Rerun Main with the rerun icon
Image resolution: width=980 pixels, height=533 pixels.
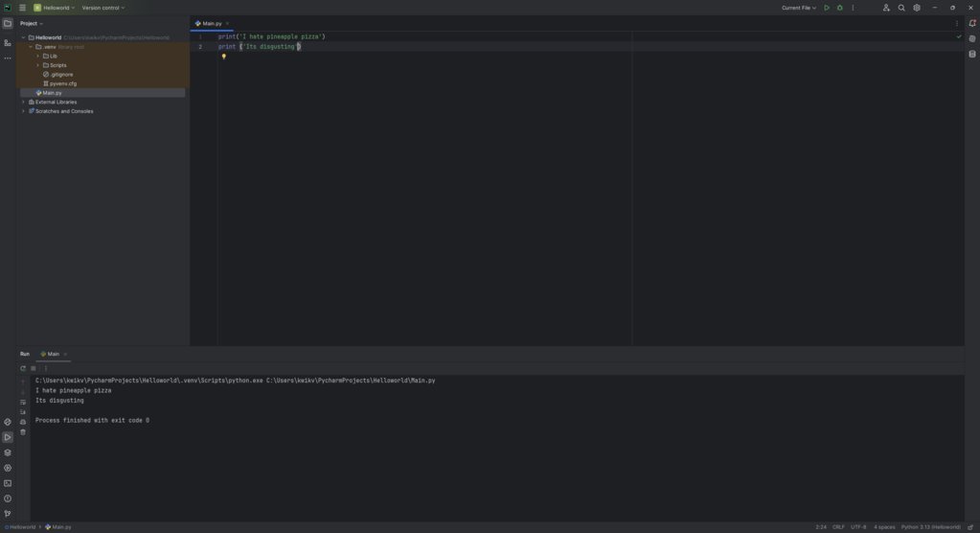click(23, 368)
